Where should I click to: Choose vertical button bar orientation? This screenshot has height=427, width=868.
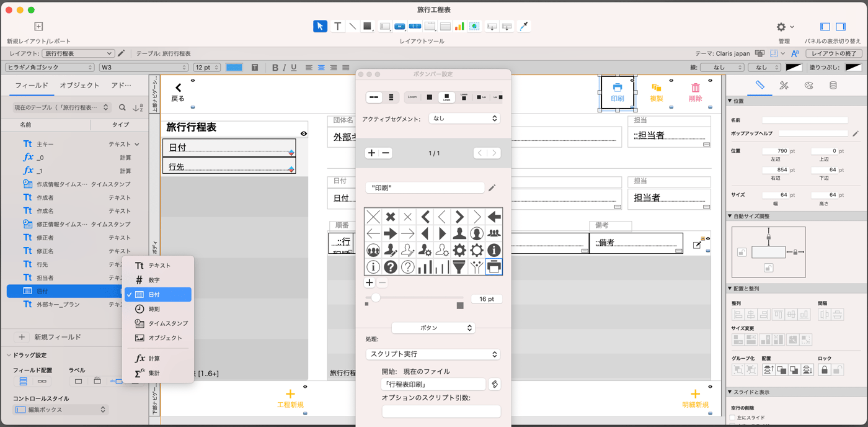click(x=391, y=97)
